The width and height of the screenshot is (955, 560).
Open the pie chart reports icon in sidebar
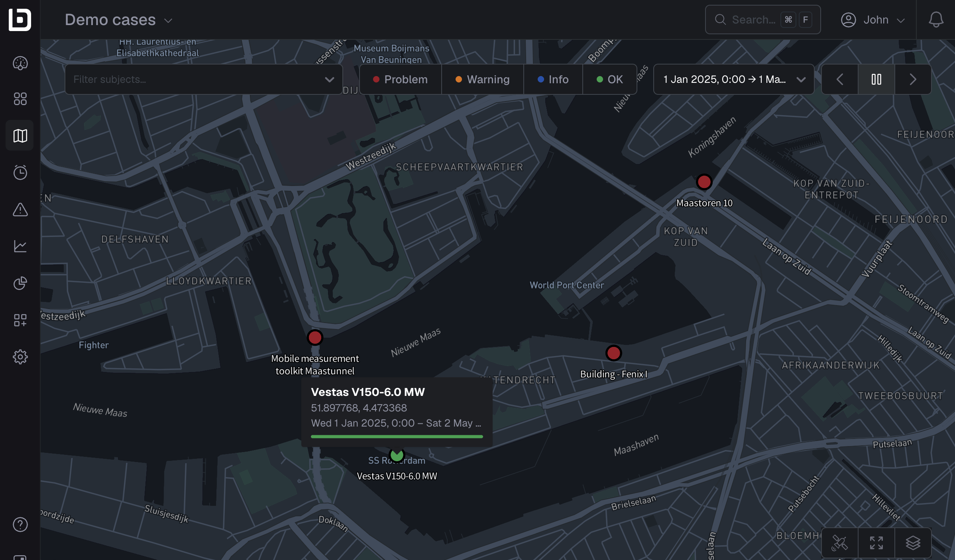tap(20, 283)
